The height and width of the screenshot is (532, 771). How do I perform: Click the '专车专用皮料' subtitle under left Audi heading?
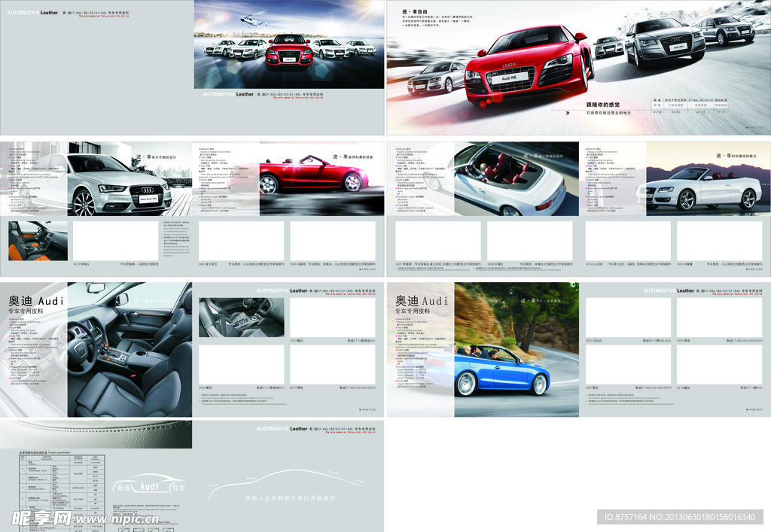click(x=26, y=311)
